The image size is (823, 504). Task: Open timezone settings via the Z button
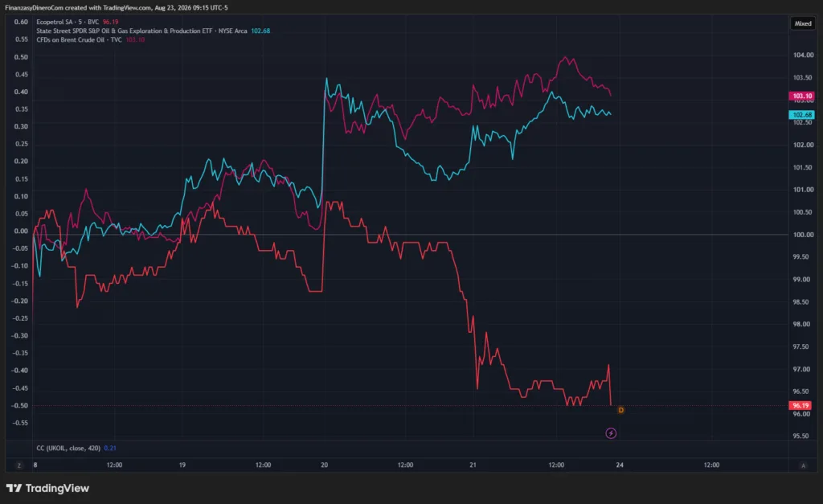19,465
